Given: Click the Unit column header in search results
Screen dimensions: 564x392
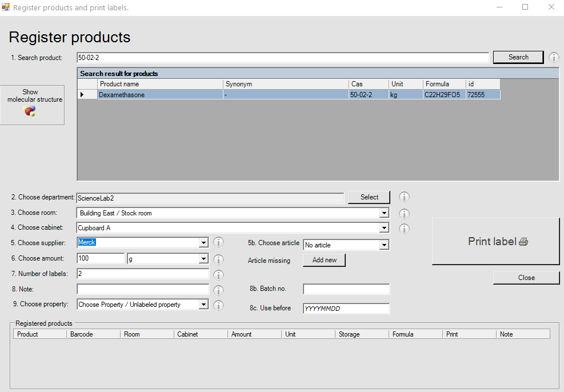Looking at the screenshot, I should pyautogui.click(x=406, y=84).
